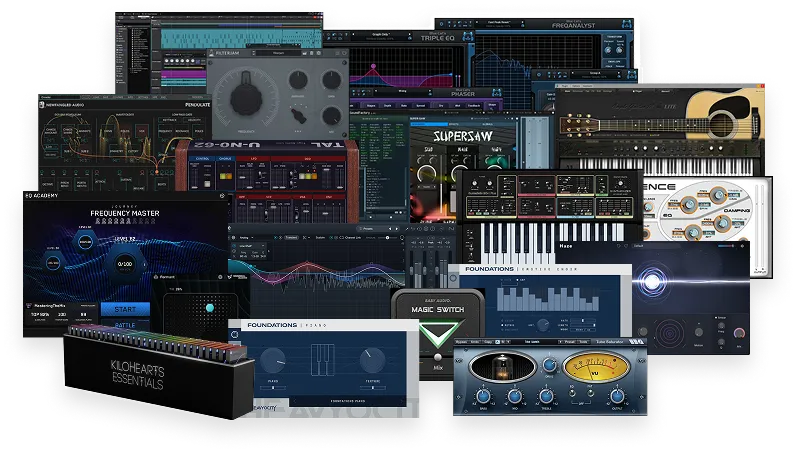Click Copy in the Tube Saturator toolbar
The image size is (797, 454).
(488, 342)
